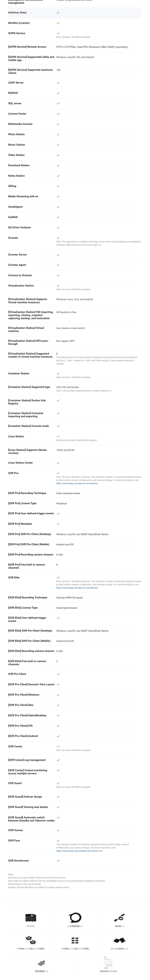Viewport: 150px width, 980px height.
Task: Click the M.2 SSD heatsink image
Action: pos(119,940)
